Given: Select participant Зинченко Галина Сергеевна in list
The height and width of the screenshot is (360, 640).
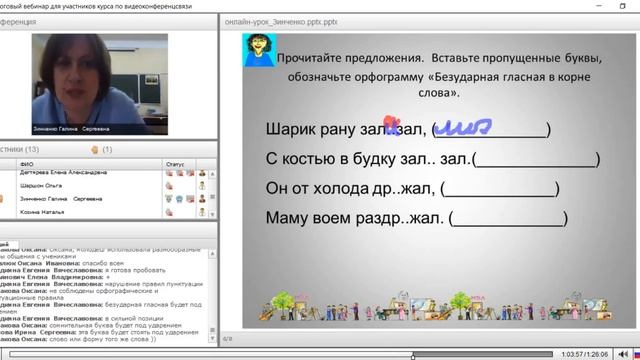Looking at the screenshot, I should (61, 199).
